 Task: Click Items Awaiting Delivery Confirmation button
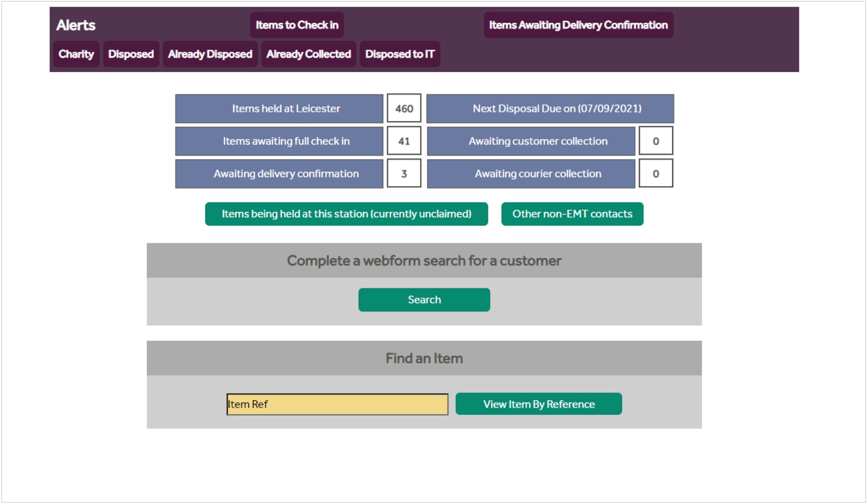click(x=578, y=25)
